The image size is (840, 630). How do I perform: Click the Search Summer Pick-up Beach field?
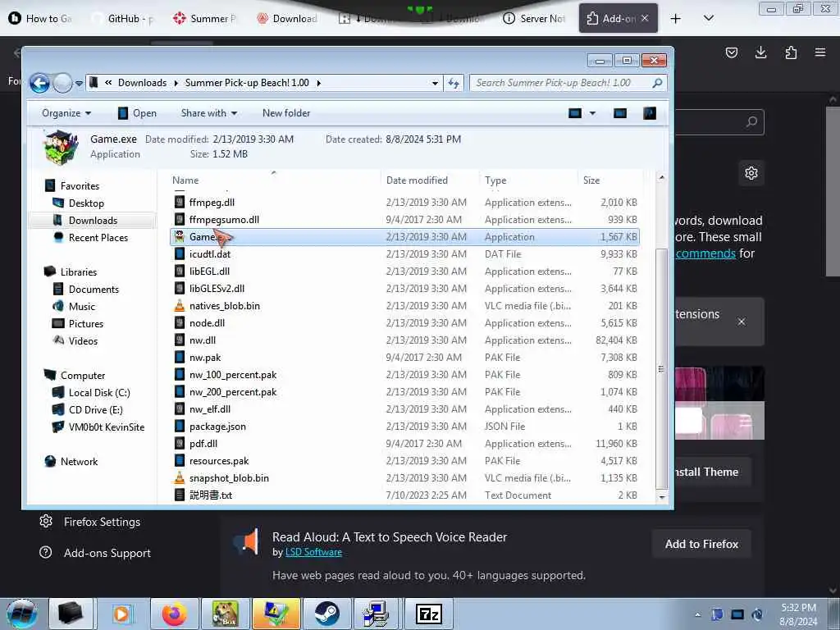(568, 83)
